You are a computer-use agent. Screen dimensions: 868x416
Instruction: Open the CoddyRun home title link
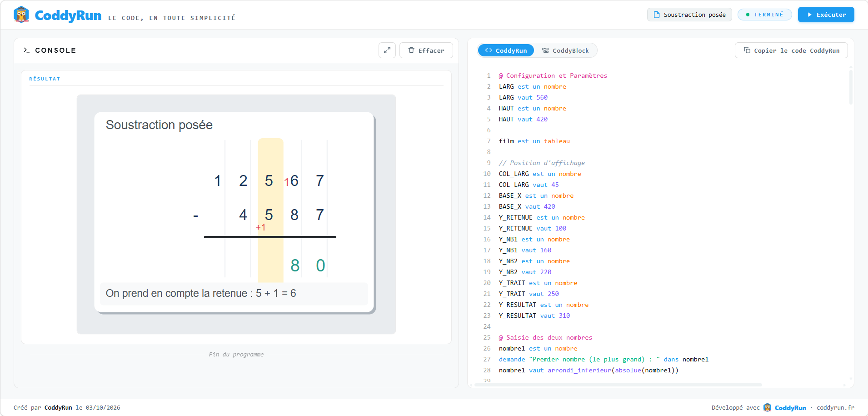click(x=68, y=15)
